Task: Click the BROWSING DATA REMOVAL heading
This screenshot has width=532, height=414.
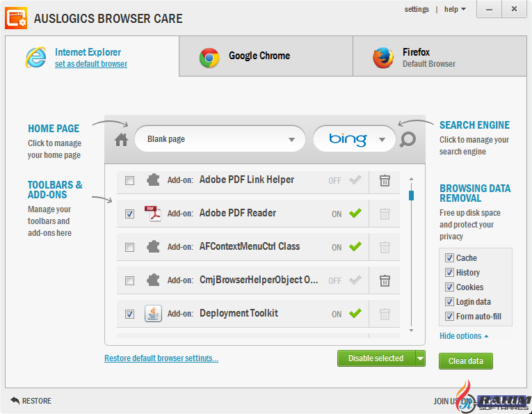Action: pos(475,193)
